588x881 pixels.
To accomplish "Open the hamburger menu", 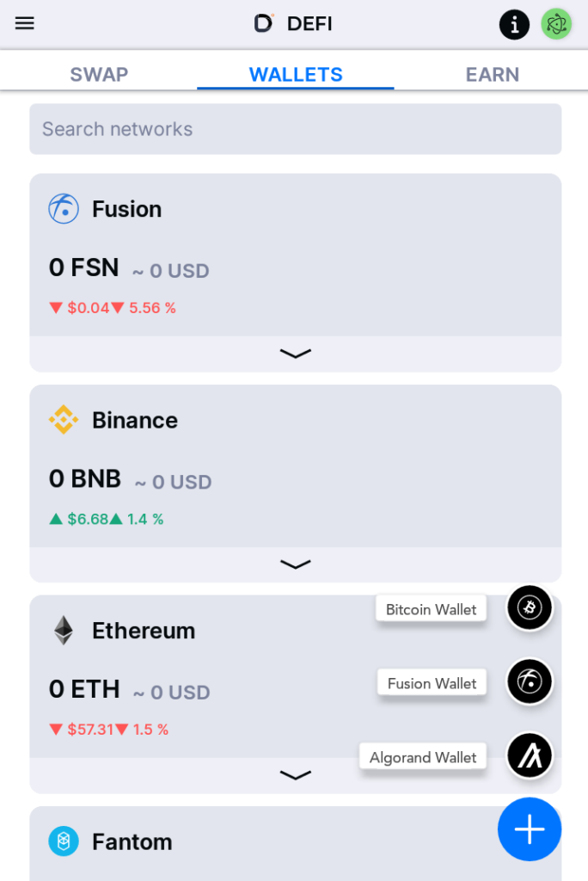I will (25, 23).
